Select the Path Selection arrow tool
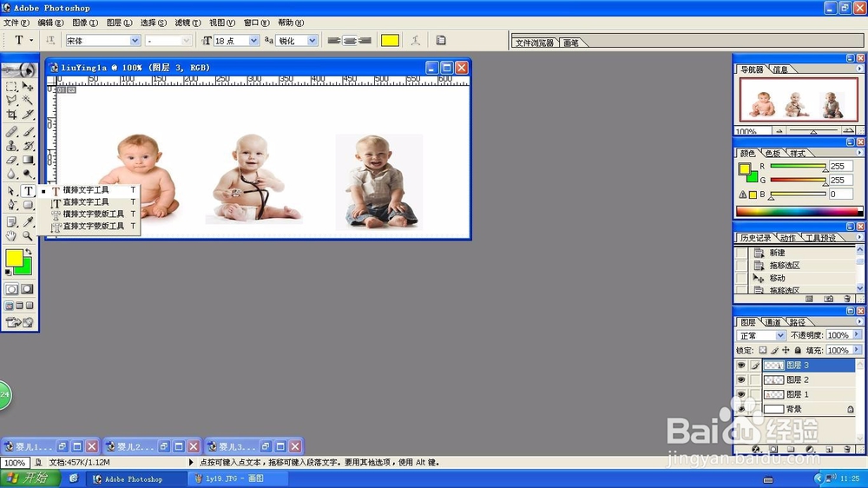The image size is (868, 488). [11, 191]
